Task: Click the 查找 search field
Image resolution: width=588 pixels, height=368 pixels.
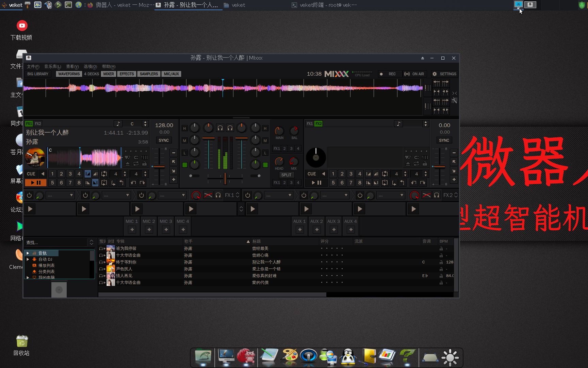Action: (56, 243)
